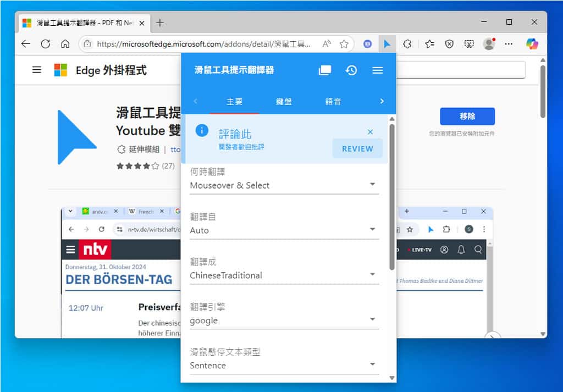View site info via the lock icon
Viewport: 563px width, 392px height.
click(87, 44)
